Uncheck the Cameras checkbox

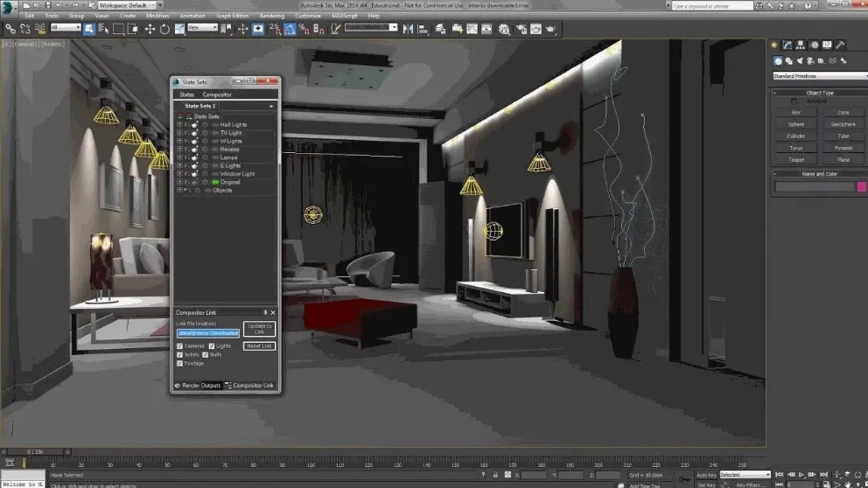(x=180, y=346)
